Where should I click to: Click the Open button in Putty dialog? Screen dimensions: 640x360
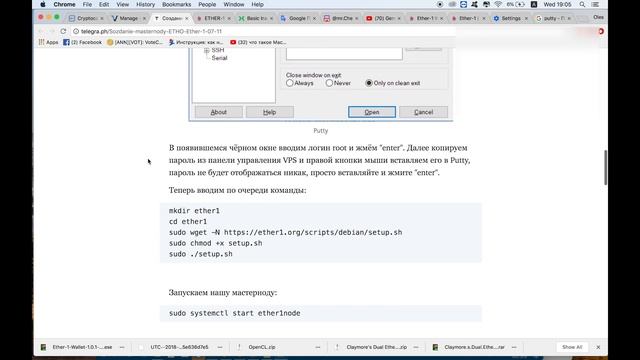point(372,112)
